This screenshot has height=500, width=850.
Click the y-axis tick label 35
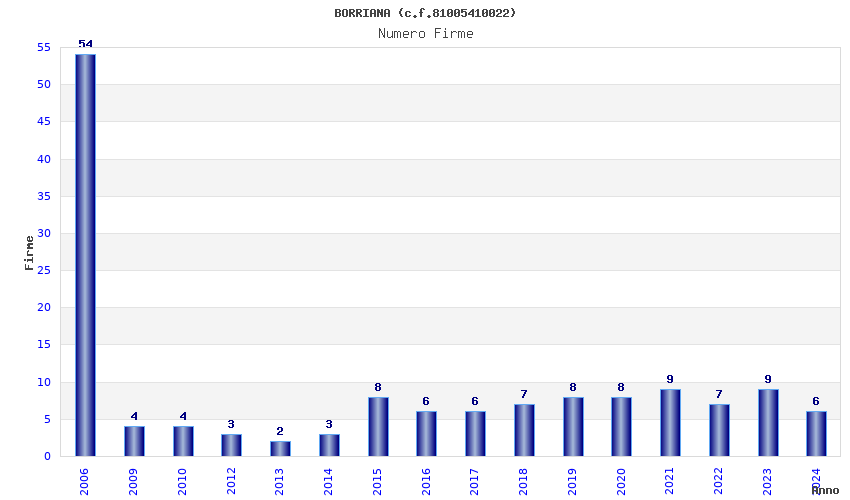click(44, 196)
